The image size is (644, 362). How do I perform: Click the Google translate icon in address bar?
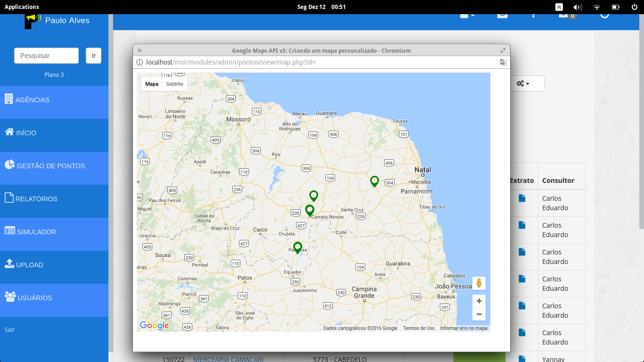(x=504, y=62)
